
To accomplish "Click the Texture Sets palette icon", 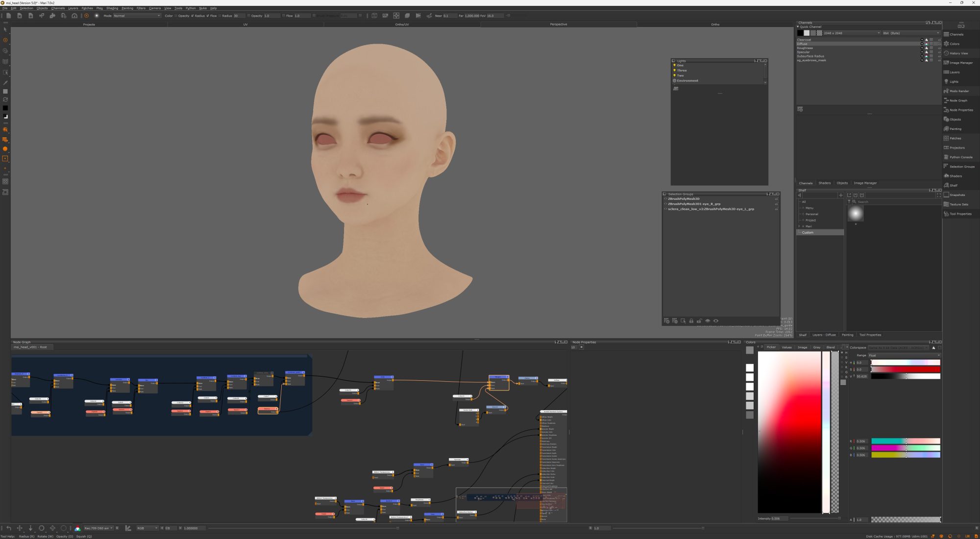I will 947,204.
